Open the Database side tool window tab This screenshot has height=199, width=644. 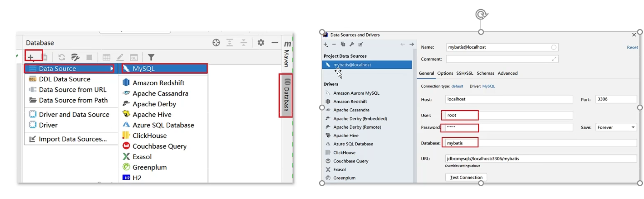pos(287,95)
